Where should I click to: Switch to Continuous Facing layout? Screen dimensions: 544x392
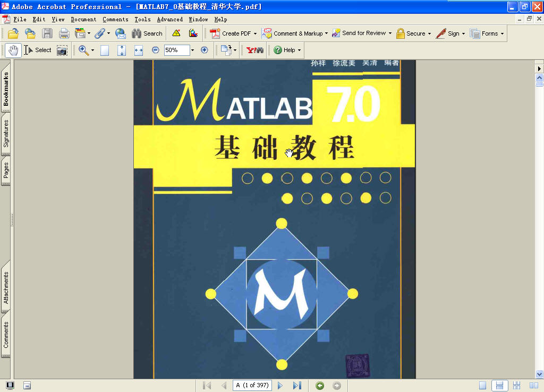(516, 386)
